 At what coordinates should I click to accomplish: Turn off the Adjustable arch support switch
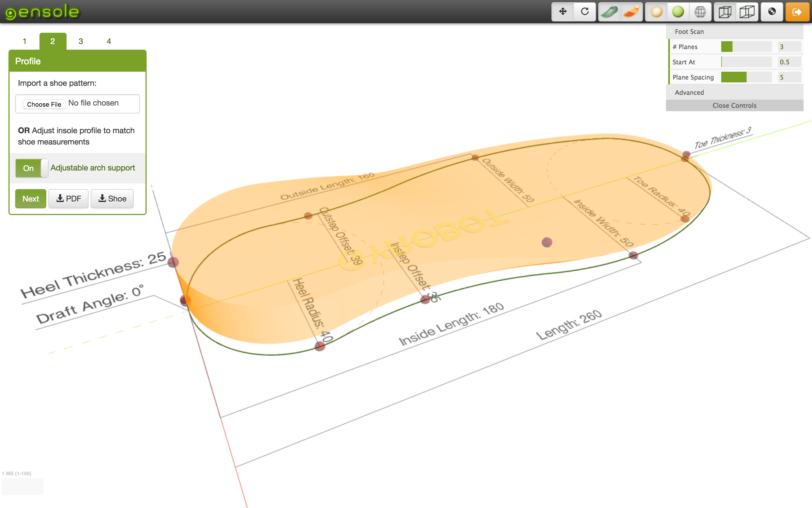(x=32, y=168)
